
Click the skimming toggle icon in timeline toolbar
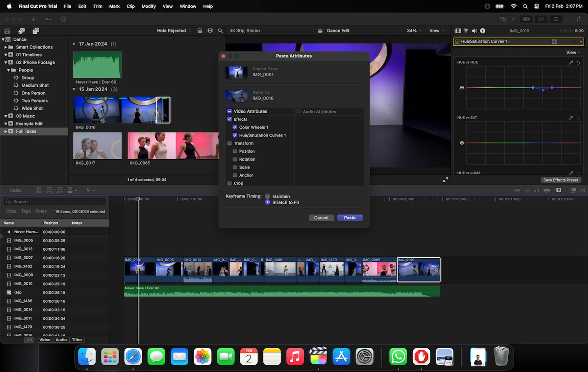517,190
